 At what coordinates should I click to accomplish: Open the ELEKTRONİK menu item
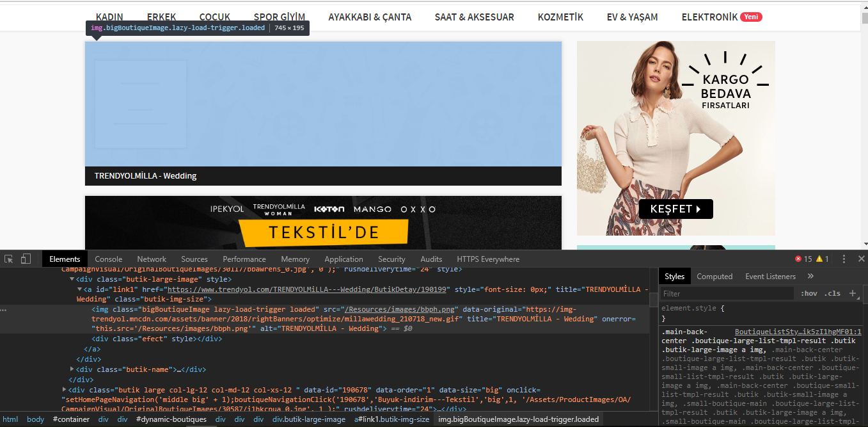pos(709,17)
